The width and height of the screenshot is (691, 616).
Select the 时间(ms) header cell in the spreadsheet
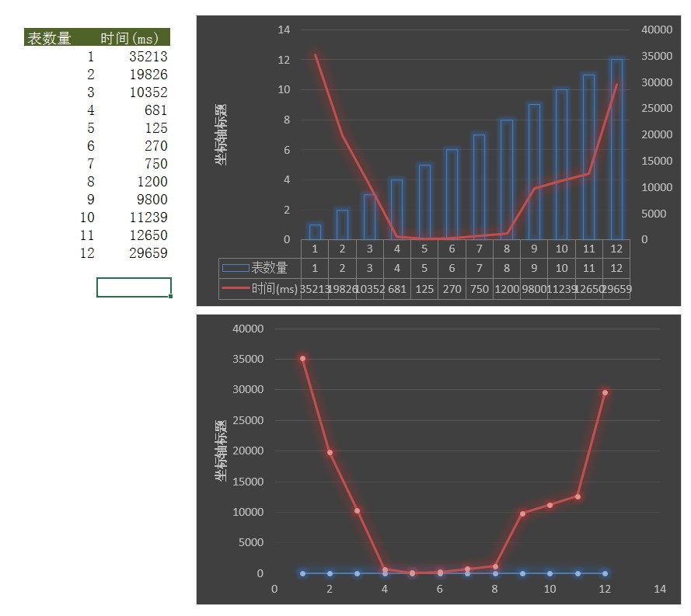click(129, 38)
